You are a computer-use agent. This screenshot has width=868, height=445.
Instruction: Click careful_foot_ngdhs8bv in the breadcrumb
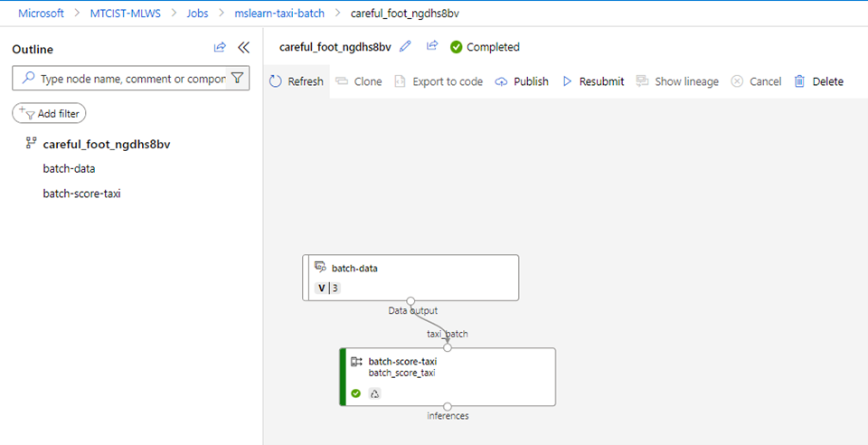point(405,14)
